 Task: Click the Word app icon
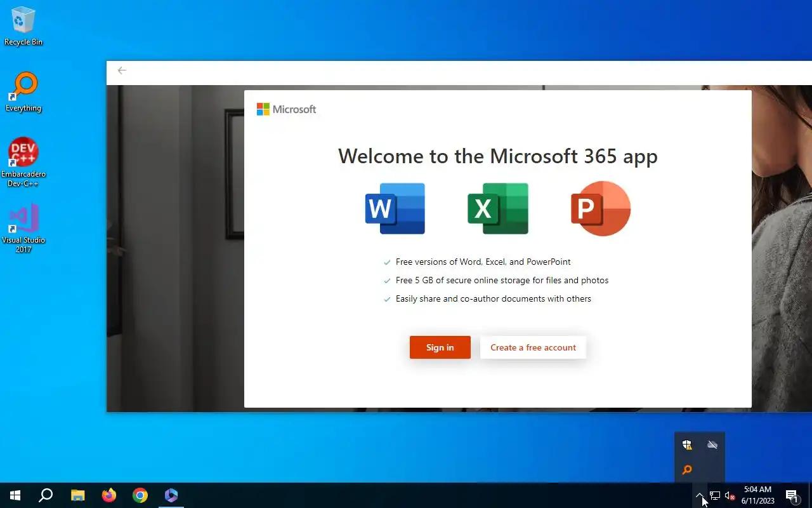tap(395, 208)
